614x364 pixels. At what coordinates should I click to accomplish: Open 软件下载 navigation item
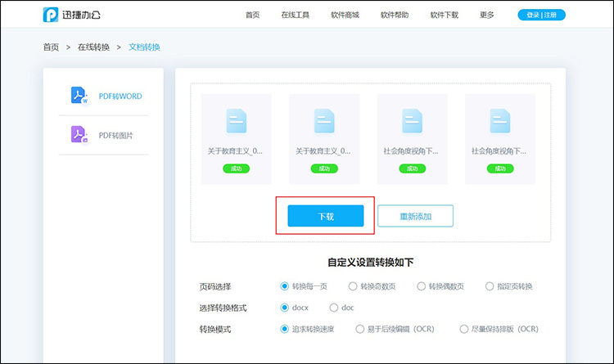445,15
